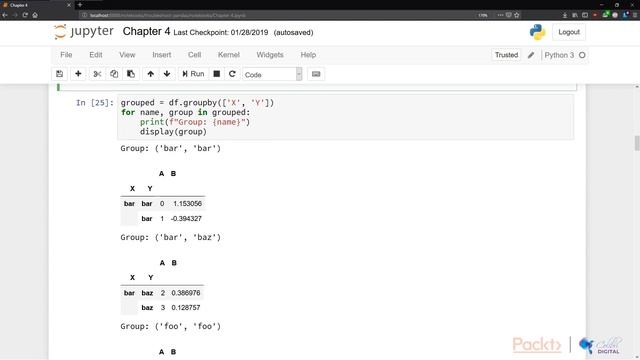Click value -0.394327 in first table
Screen dimensions: 640x360
[x=186, y=219]
